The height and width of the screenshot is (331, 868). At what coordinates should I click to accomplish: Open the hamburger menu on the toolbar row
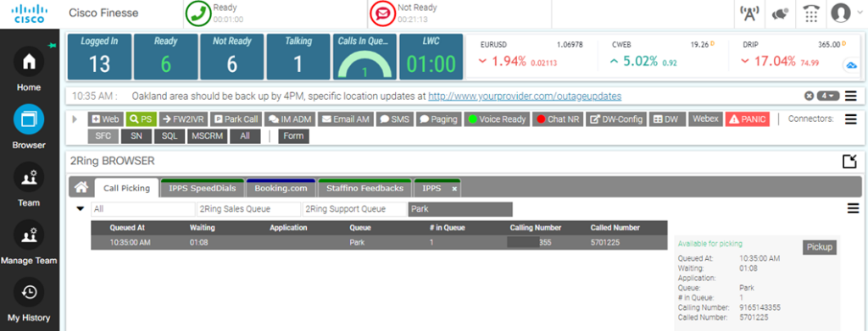851,119
